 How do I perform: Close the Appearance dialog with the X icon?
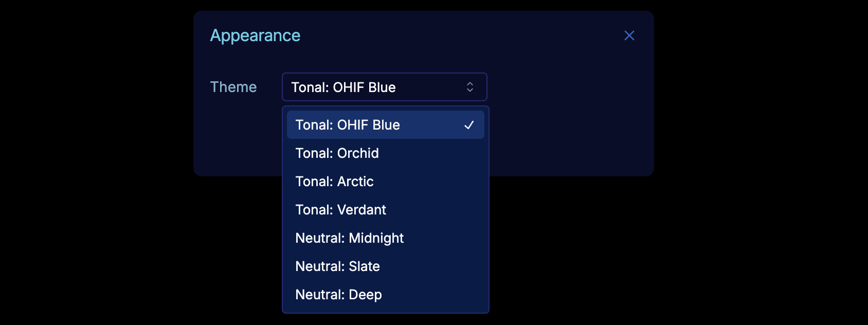[629, 35]
